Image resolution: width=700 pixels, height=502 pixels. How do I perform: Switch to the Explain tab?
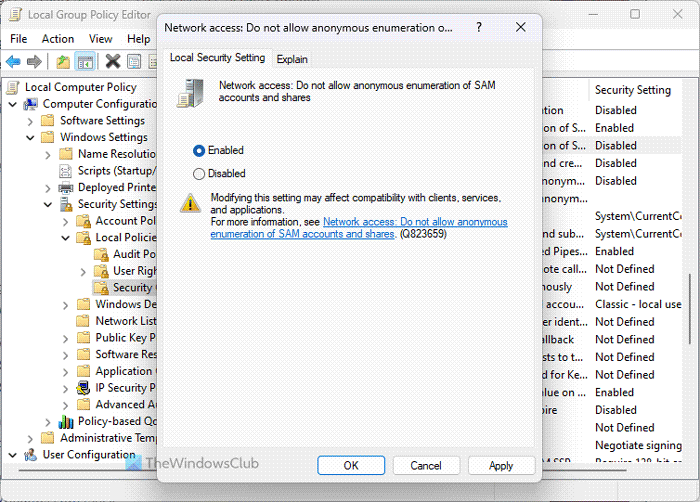[x=292, y=59]
